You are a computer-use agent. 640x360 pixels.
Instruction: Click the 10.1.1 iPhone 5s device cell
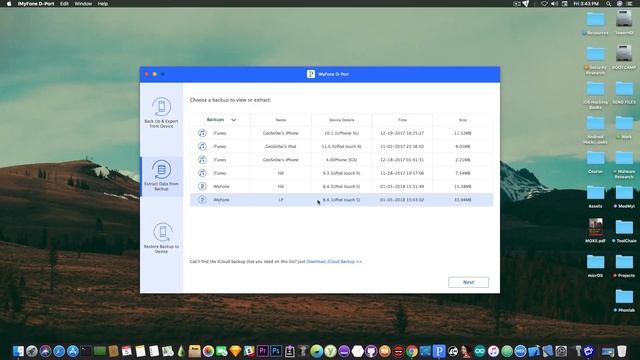[x=341, y=133]
